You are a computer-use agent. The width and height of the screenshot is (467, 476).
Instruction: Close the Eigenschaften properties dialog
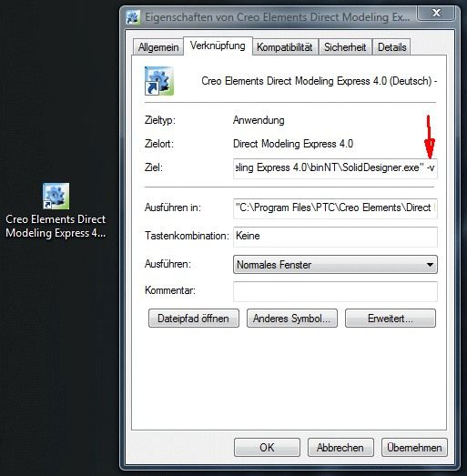[x=436, y=13]
